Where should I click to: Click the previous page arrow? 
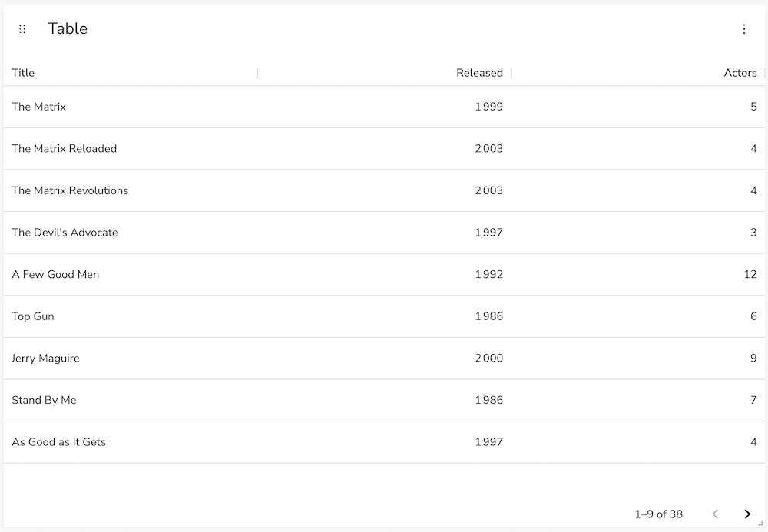(x=715, y=514)
